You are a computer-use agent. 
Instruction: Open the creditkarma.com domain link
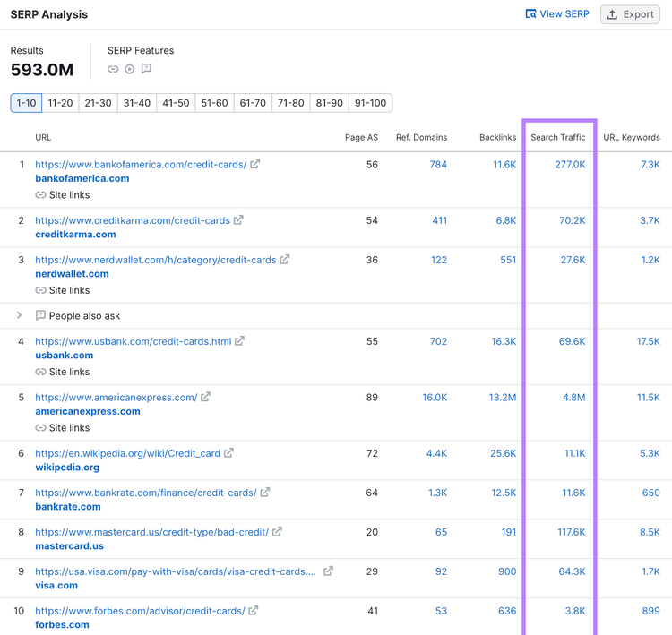pyautogui.click(x=75, y=235)
